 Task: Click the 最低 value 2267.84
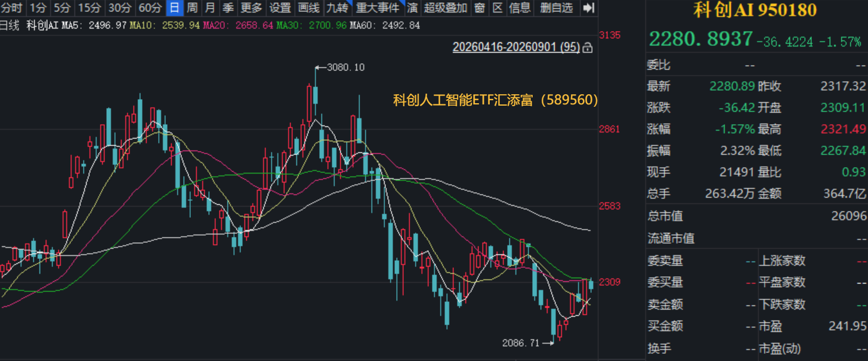[843, 151]
